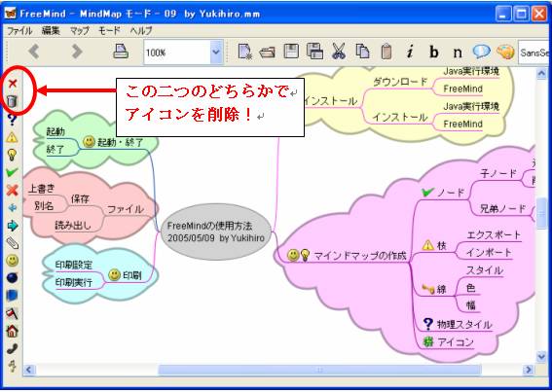Add the small blue left arrow icon
This screenshot has height=392, width=552.
pos(12,208)
